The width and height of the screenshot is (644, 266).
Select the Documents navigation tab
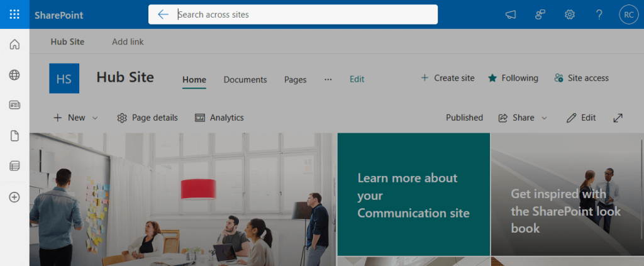[x=245, y=80]
